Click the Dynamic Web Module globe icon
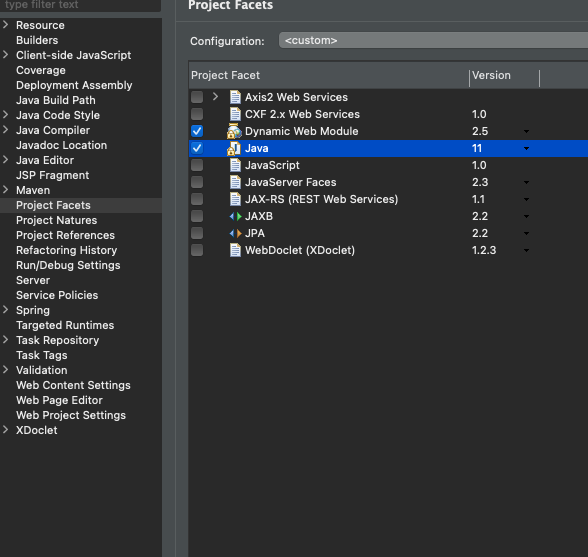Image resolution: width=588 pixels, height=557 pixels. pyautogui.click(x=234, y=131)
